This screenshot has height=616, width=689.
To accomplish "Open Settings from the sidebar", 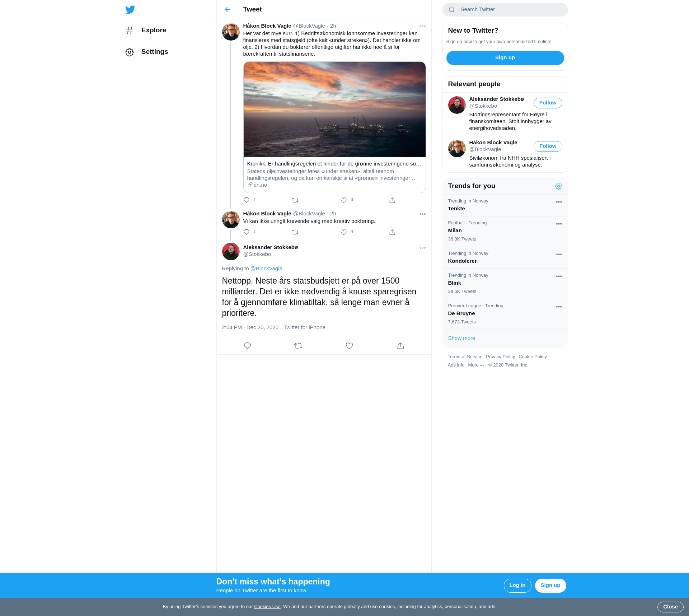I will (154, 52).
